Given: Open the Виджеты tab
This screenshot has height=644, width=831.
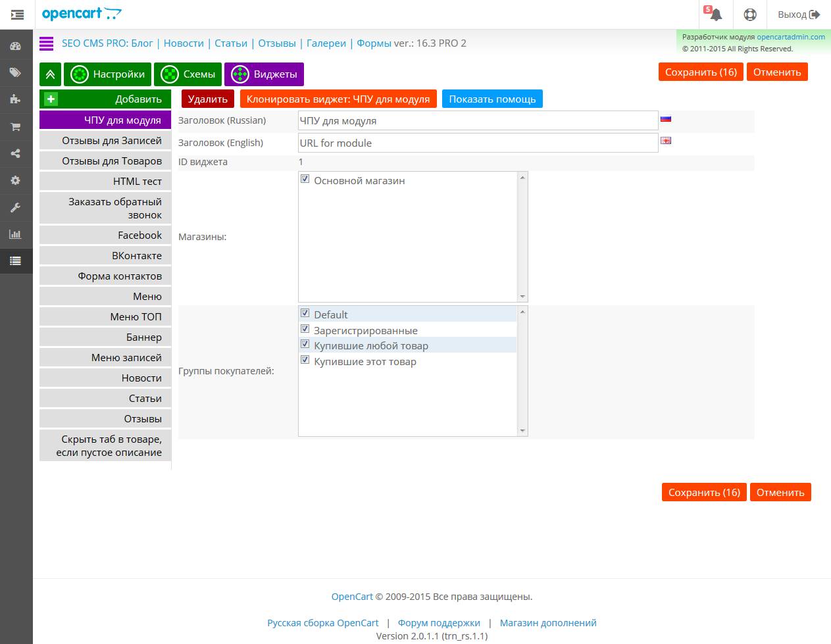Looking at the screenshot, I should click(264, 74).
